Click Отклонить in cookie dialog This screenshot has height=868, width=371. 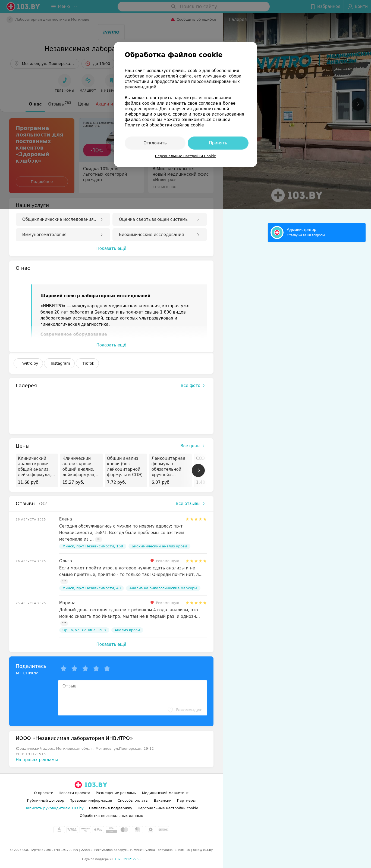pos(155,143)
